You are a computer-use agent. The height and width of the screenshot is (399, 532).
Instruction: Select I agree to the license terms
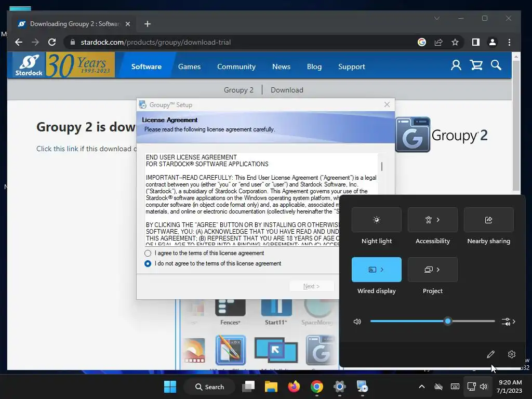coord(148,253)
